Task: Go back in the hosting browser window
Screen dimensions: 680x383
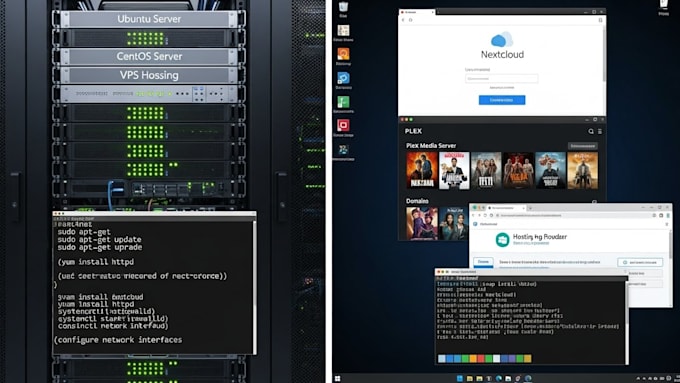Action: [474, 215]
